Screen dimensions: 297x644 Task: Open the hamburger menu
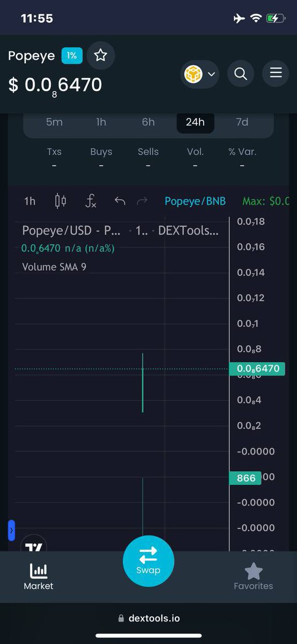tap(276, 74)
